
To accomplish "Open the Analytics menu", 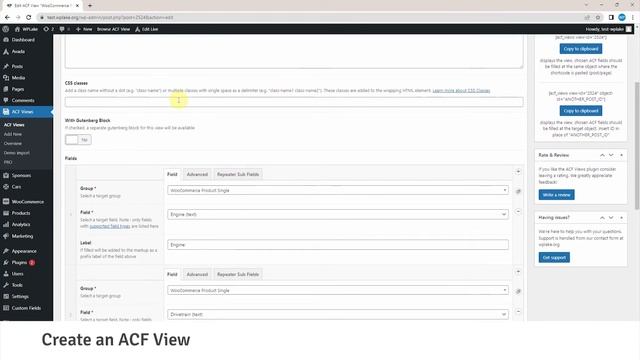I will coord(21,224).
